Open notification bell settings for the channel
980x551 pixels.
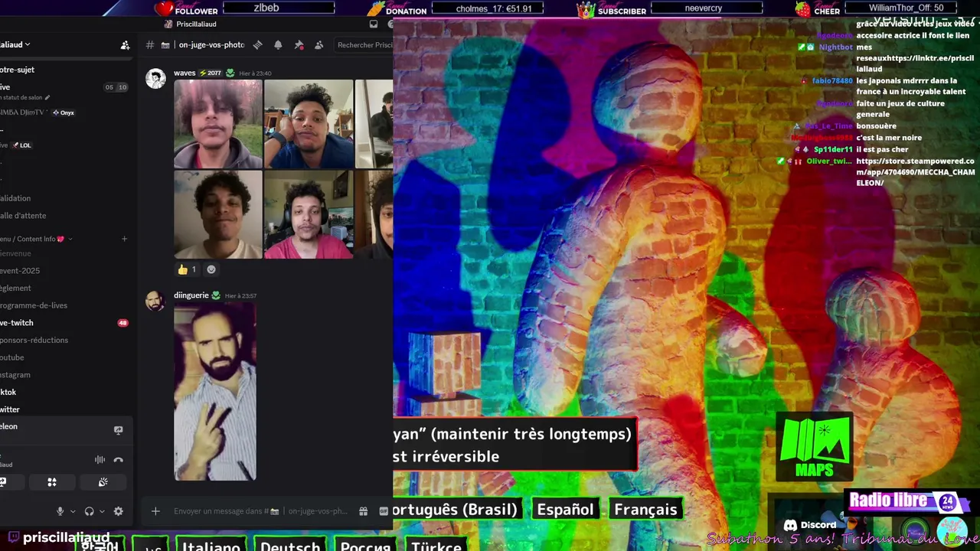coord(278,45)
